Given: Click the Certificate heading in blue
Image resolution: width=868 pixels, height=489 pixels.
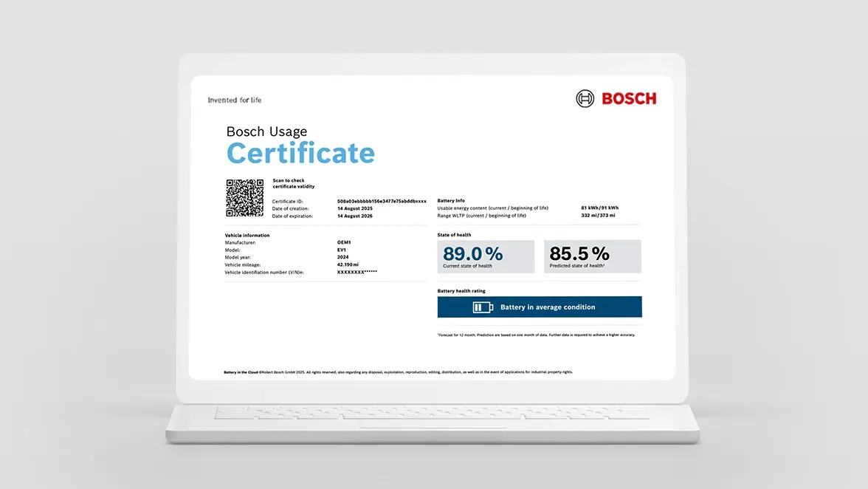Looking at the screenshot, I should [x=300, y=154].
